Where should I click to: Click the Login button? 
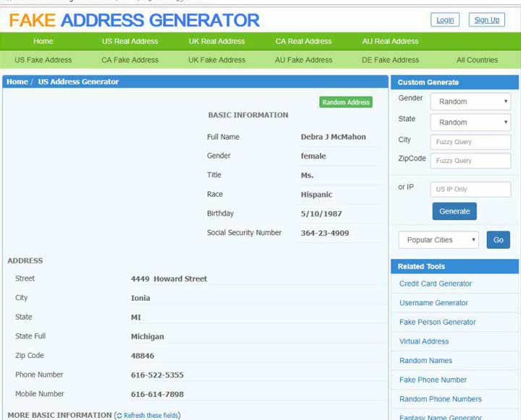pyautogui.click(x=445, y=20)
